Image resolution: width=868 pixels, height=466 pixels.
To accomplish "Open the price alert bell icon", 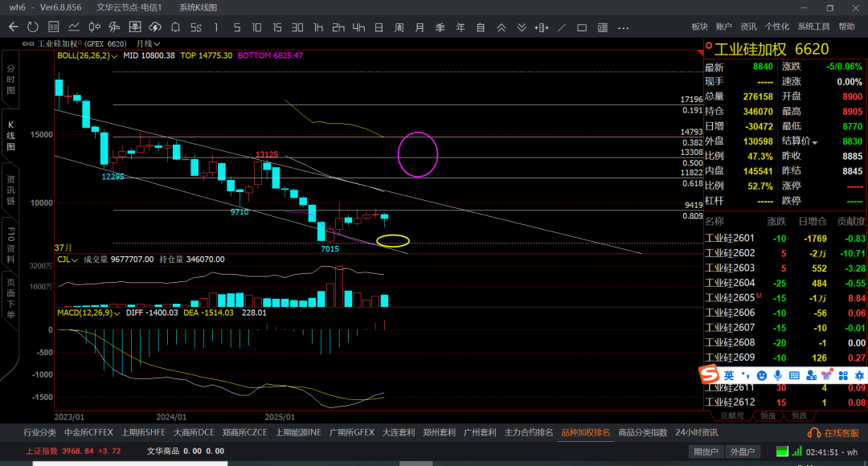I will pyautogui.click(x=175, y=27).
